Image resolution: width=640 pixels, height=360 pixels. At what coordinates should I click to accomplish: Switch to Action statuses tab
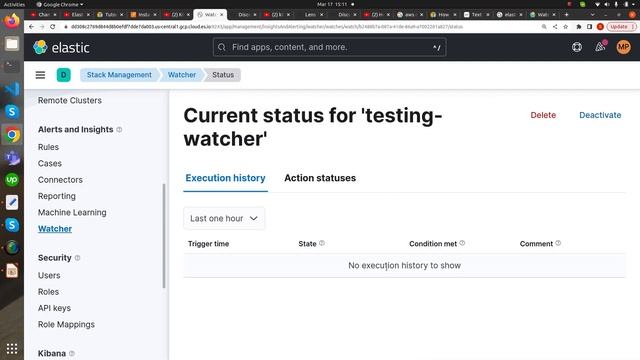[x=320, y=178]
